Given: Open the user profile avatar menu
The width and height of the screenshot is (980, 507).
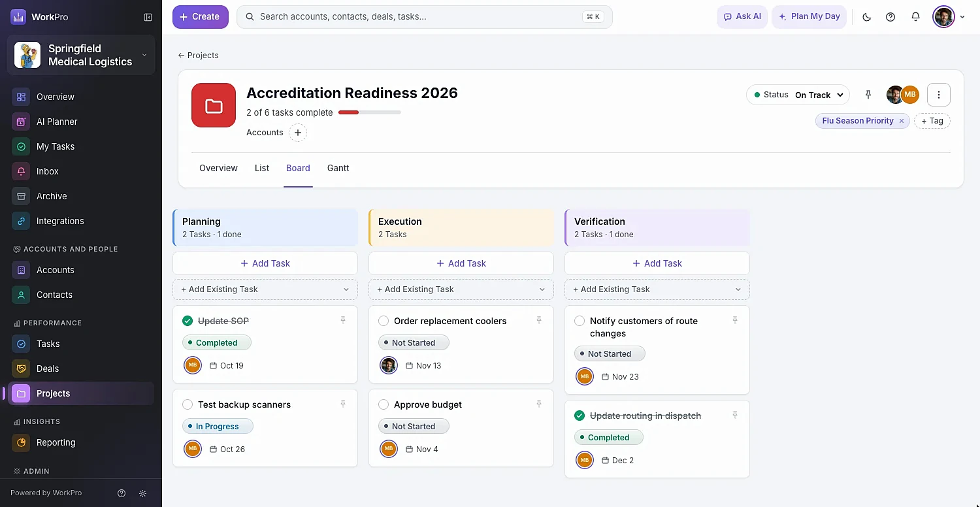Looking at the screenshot, I should (x=949, y=17).
